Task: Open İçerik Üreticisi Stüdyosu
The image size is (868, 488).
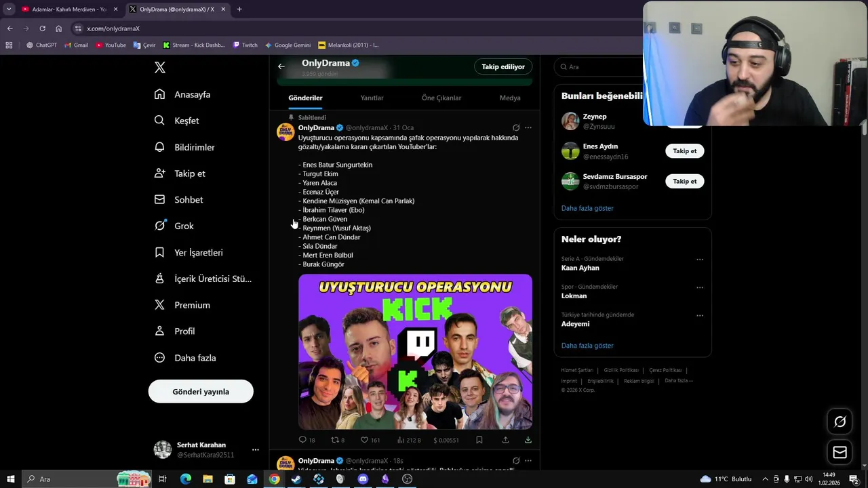Action: (203, 279)
